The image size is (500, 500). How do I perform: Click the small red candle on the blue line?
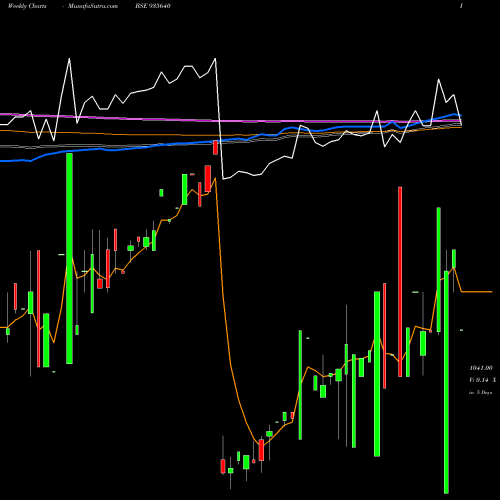(215, 148)
